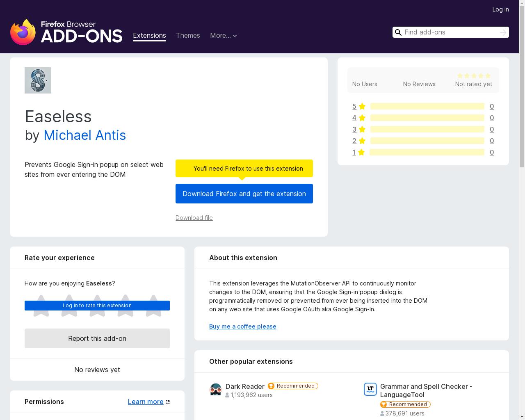Image resolution: width=525 pixels, height=420 pixels.
Task: Click the 5-star rating bar
Action: click(427, 106)
